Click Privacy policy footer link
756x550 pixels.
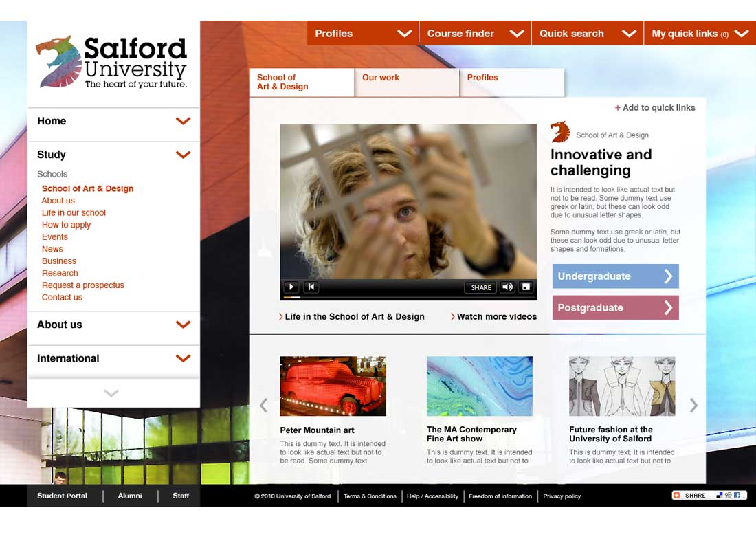pyautogui.click(x=562, y=496)
